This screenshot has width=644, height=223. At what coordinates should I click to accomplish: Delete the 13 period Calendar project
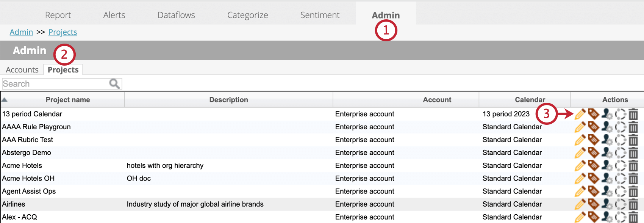[x=633, y=114]
